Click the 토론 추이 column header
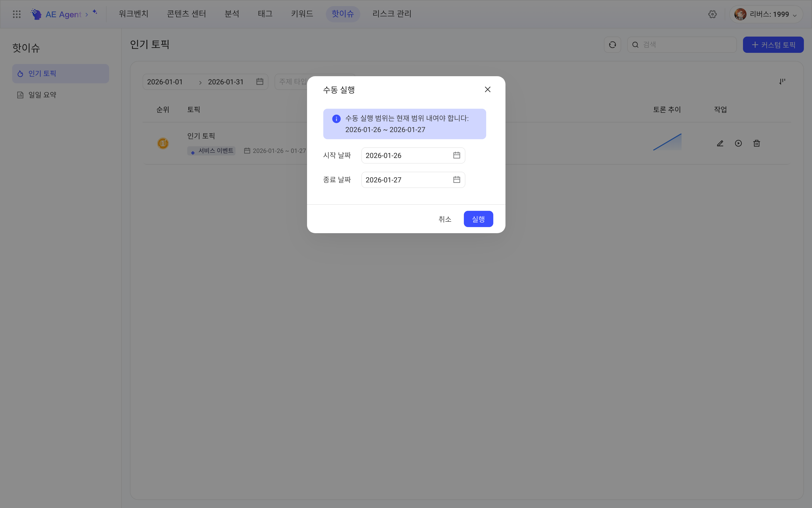Screen dimensions: 812x508 [x=667, y=109]
